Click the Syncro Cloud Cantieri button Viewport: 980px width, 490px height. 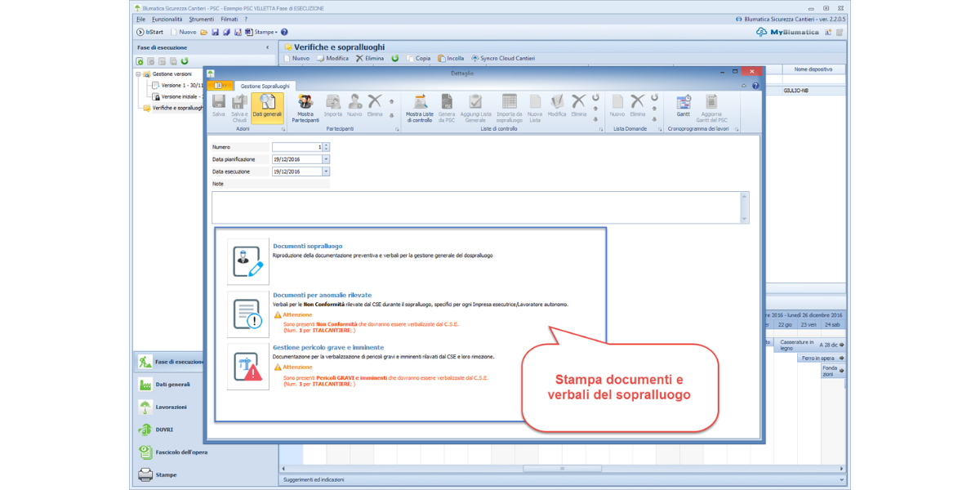(x=502, y=59)
